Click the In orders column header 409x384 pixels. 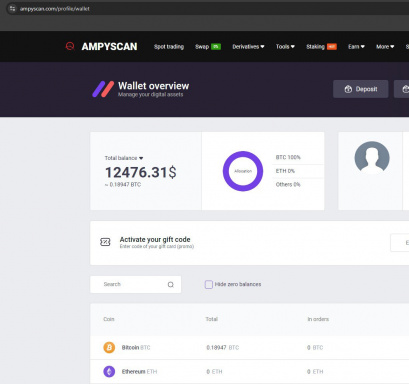318,319
